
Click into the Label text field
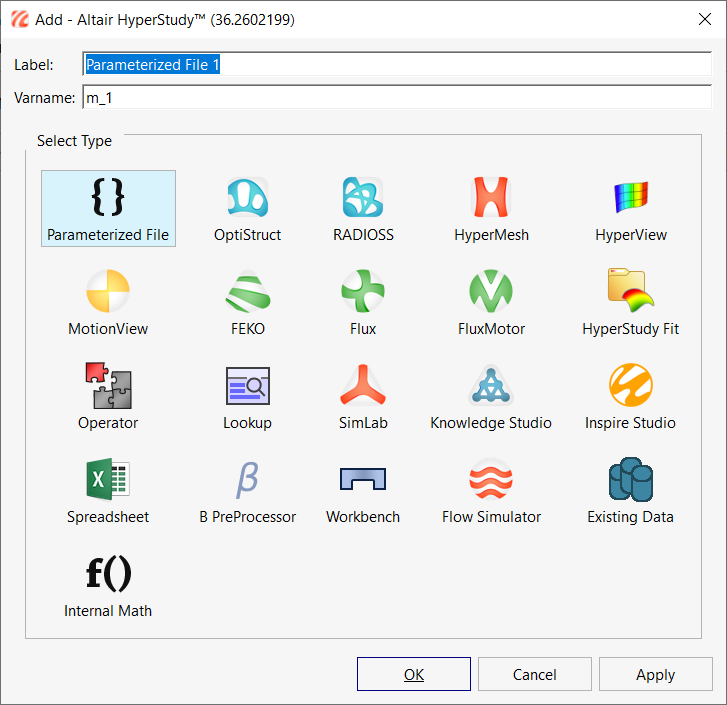pos(396,64)
